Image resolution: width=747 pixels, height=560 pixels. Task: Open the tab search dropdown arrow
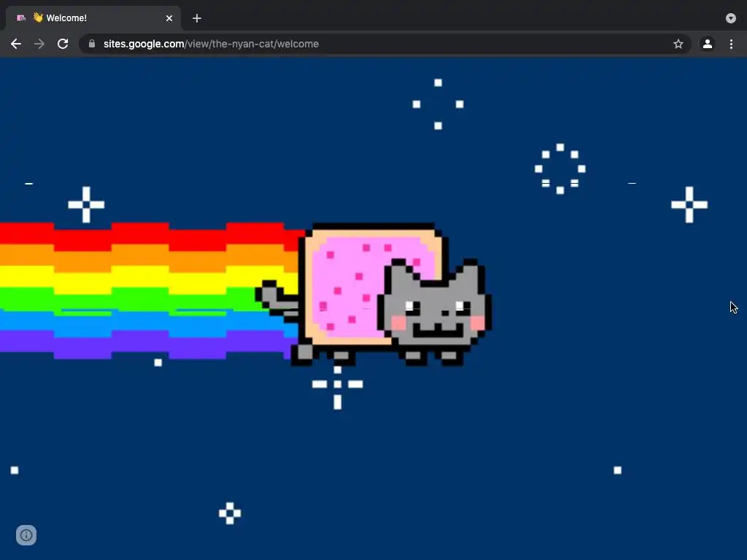click(731, 18)
